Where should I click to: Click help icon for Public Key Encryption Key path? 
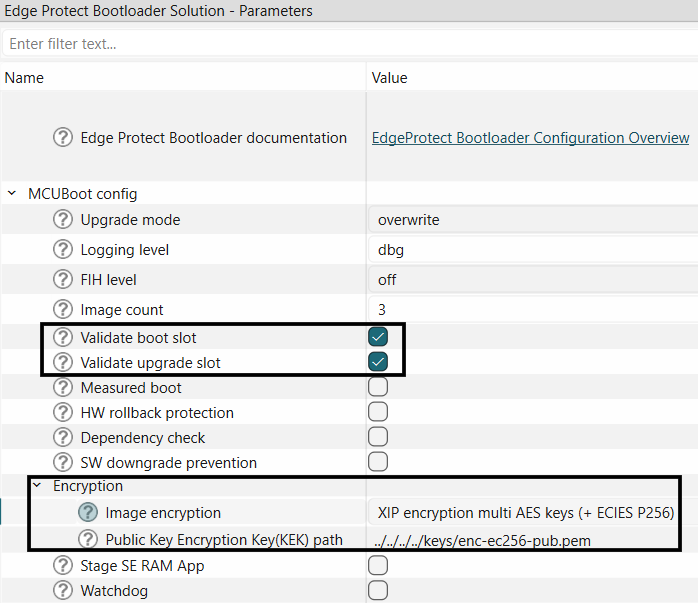tap(88, 540)
